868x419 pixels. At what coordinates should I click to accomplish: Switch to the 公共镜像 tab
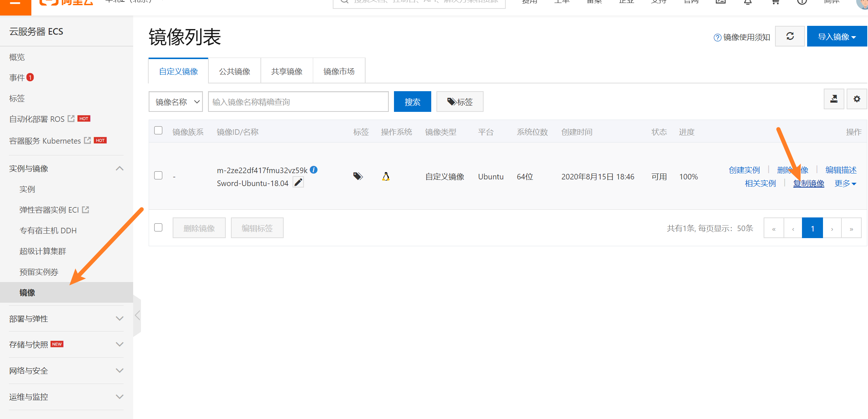pos(234,71)
